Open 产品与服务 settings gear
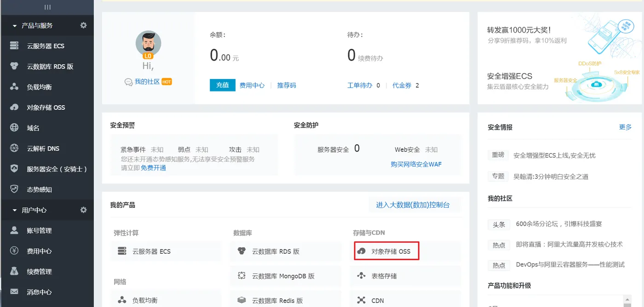Viewport: 644px width, 307px height. (83, 25)
